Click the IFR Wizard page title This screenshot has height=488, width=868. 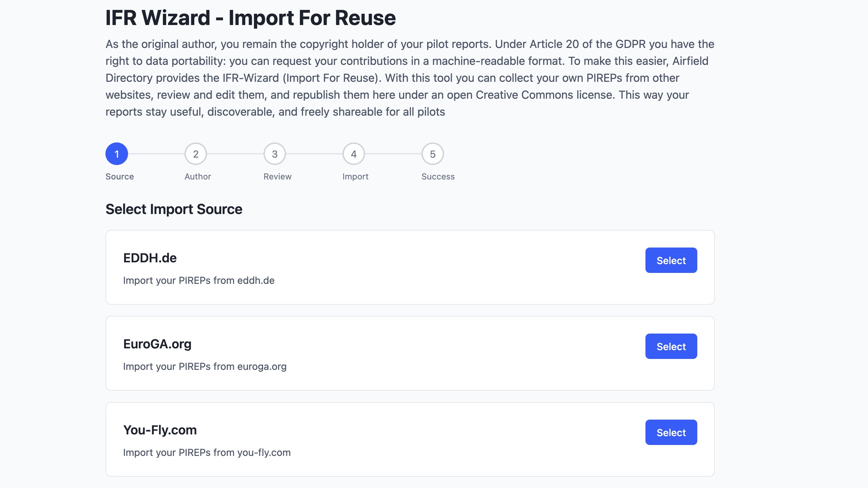point(250,18)
